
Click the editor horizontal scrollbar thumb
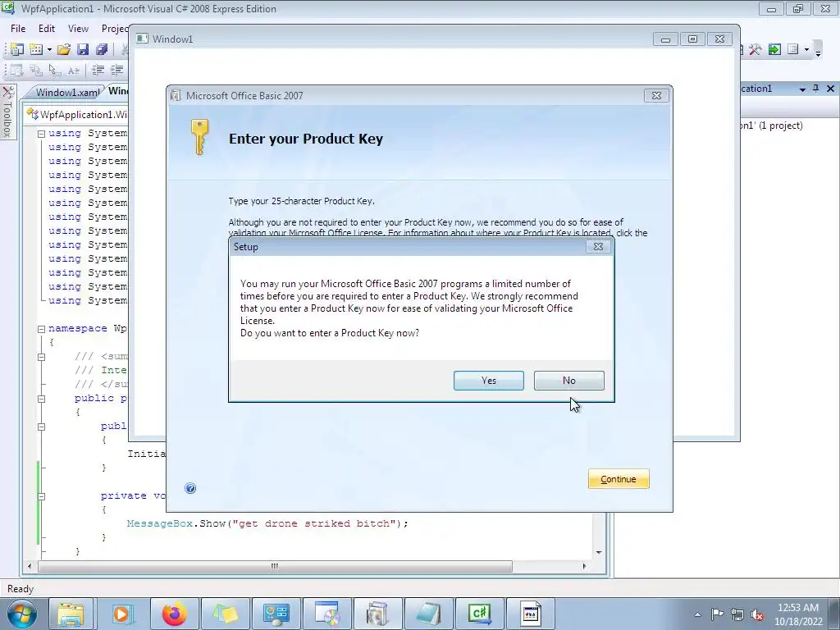point(275,566)
